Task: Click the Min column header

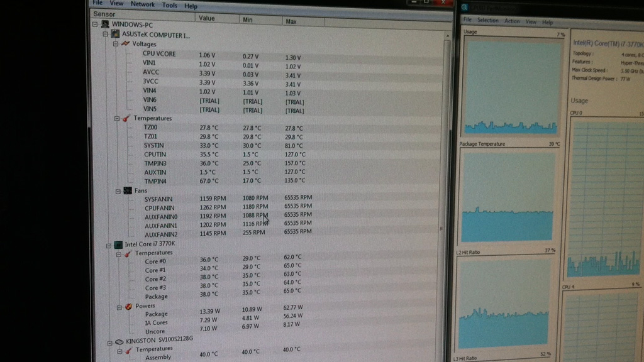Action: (260, 20)
